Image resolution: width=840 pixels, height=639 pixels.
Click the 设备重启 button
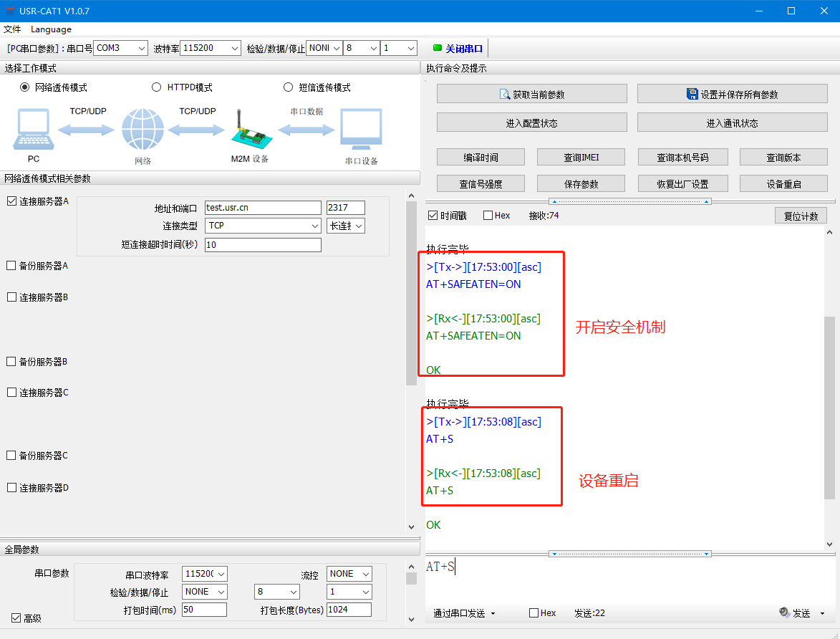tap(783, 184)
